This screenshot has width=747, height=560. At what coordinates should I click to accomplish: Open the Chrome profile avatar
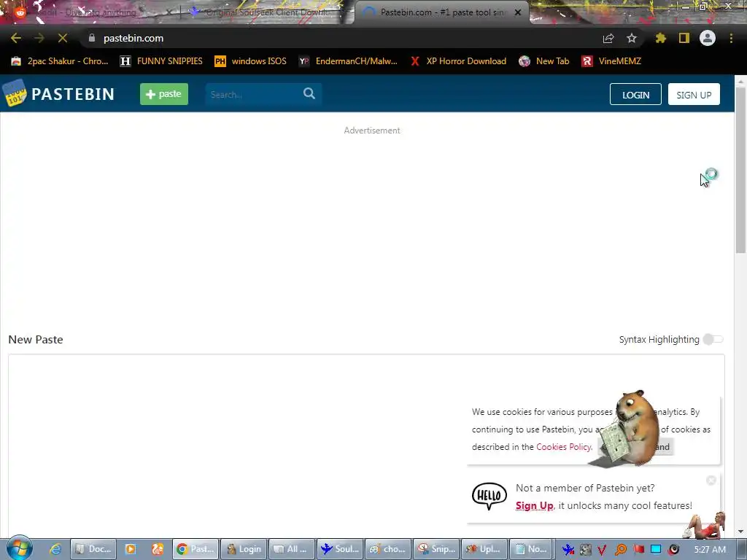pos(708,38)
